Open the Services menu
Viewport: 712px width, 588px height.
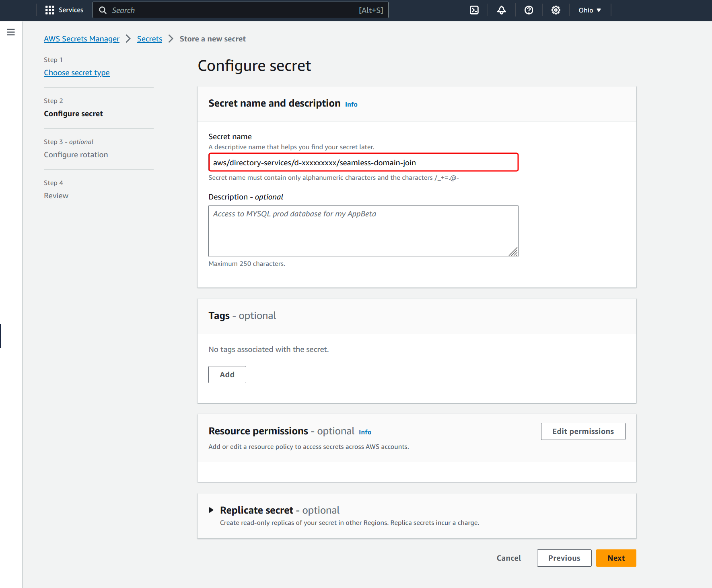tap(64, 10)
